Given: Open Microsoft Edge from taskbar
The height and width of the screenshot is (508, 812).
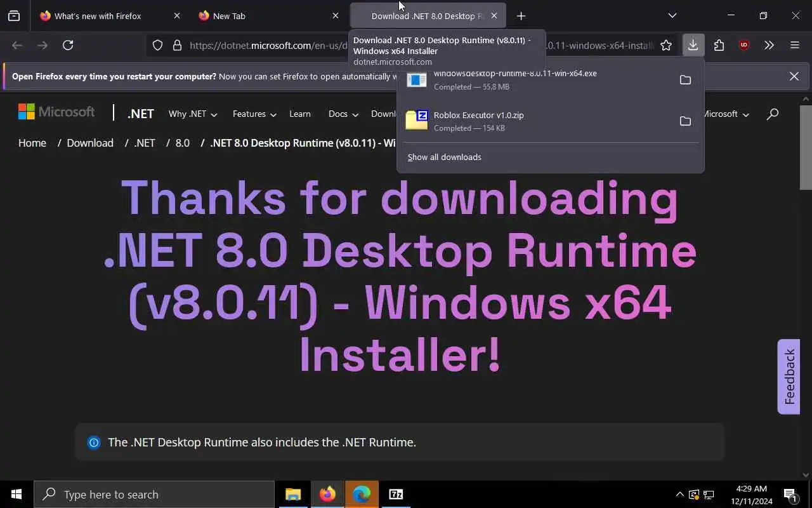Looking at the screenshot, I should (362, 494).
